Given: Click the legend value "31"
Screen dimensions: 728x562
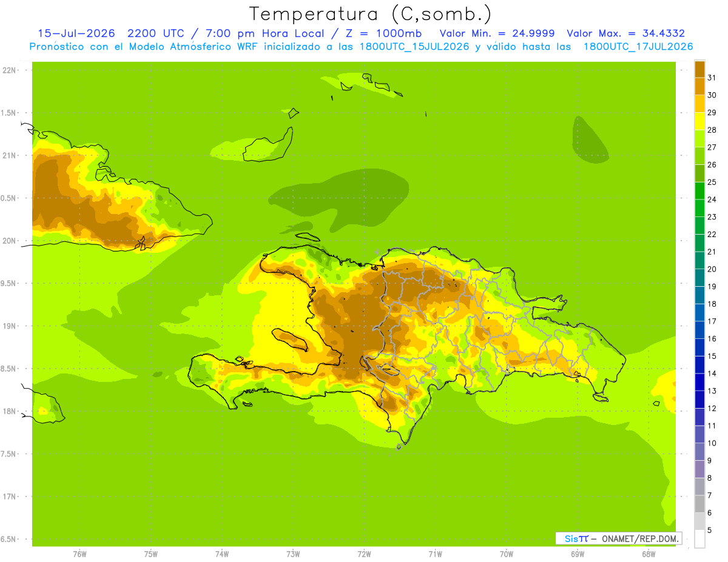Looking at the screenshot, I should pos(712,78).
